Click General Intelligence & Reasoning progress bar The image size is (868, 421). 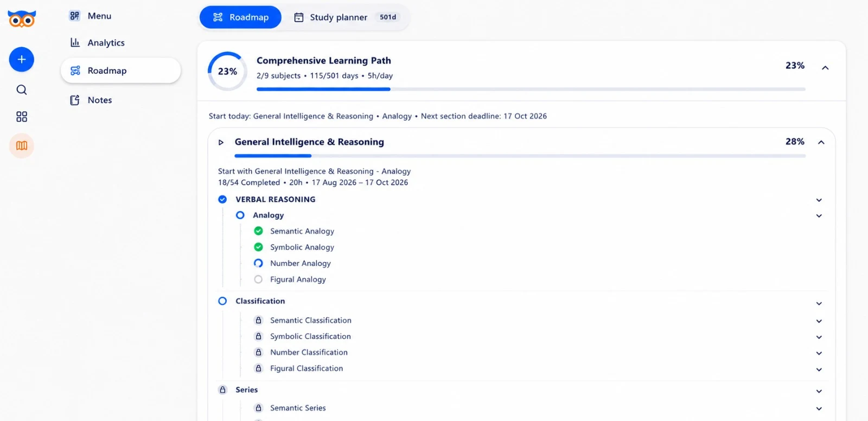pyautogui.click(x=520, y=156)
